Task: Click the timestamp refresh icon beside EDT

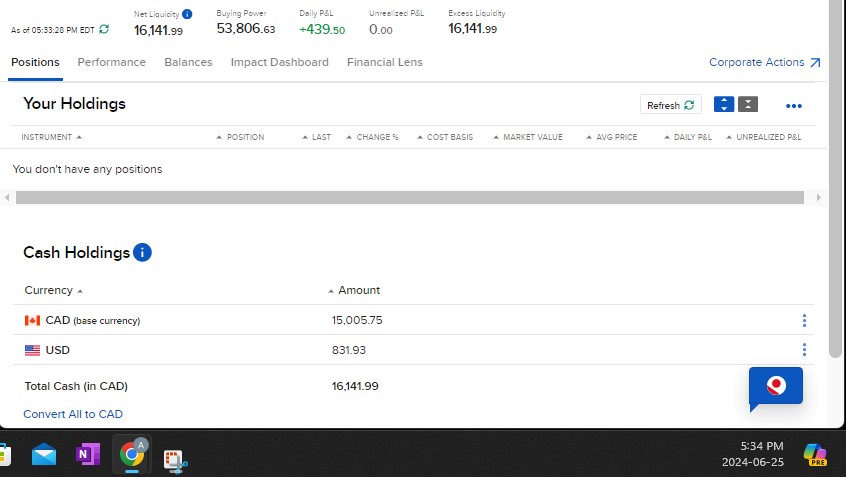Action: pyautogui.click(x=104, y=30)
